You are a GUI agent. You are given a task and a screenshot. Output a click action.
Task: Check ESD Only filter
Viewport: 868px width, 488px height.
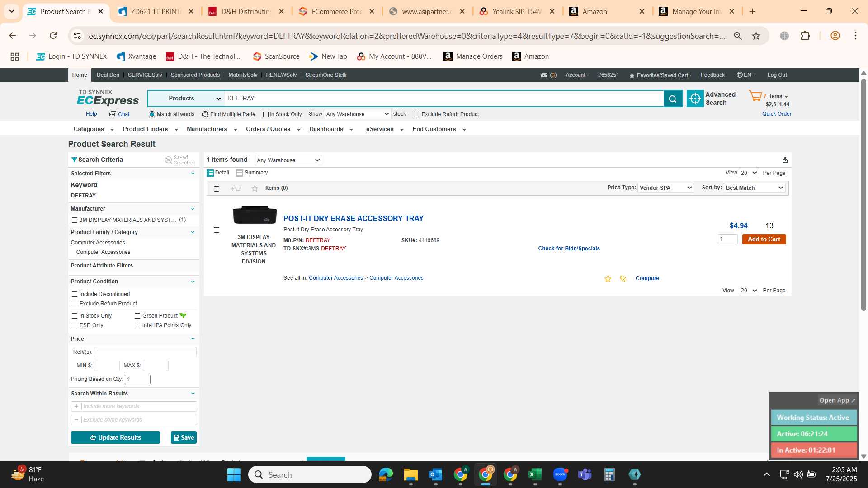(x=75, y=325)
